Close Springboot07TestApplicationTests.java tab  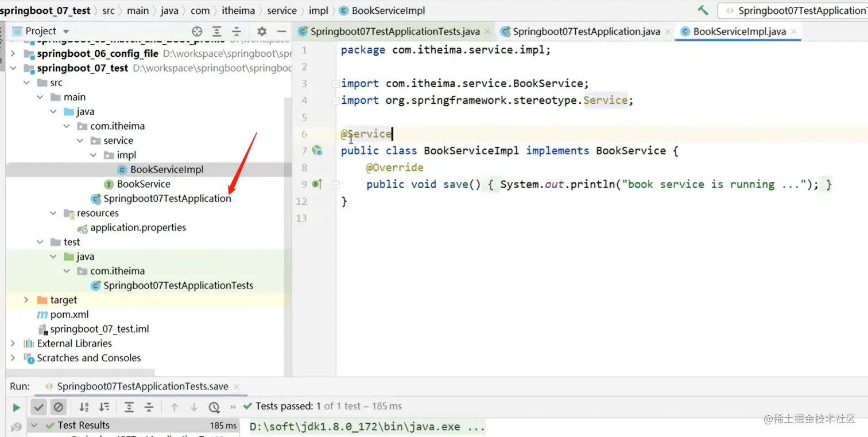click(x=488, y=32)
